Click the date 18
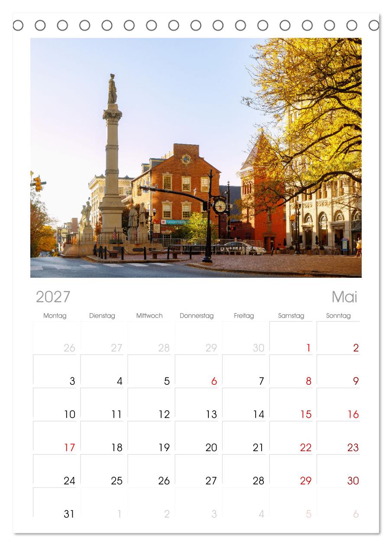Viewport: 392px width, 546px height. (117, 448)
